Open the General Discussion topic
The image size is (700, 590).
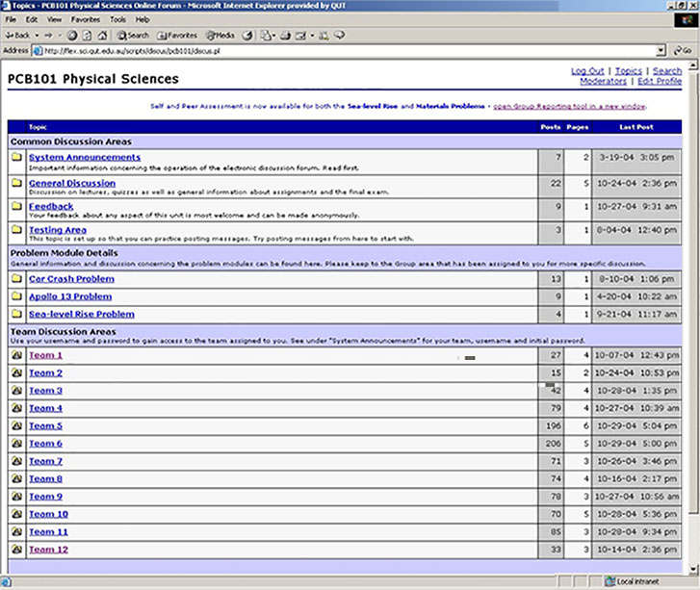71,183
